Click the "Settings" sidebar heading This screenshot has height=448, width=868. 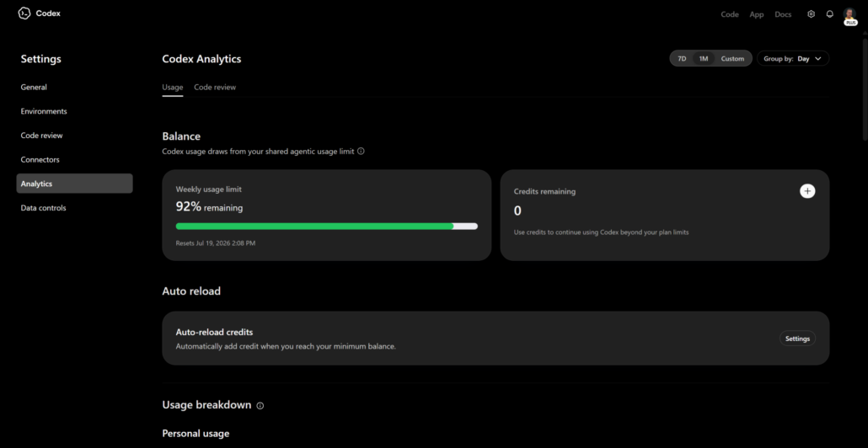(x=41, y=59)
